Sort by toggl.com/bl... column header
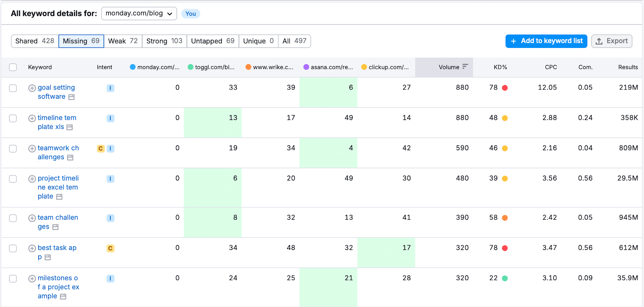This screenshot has width=644, height=307. [211, 67]
